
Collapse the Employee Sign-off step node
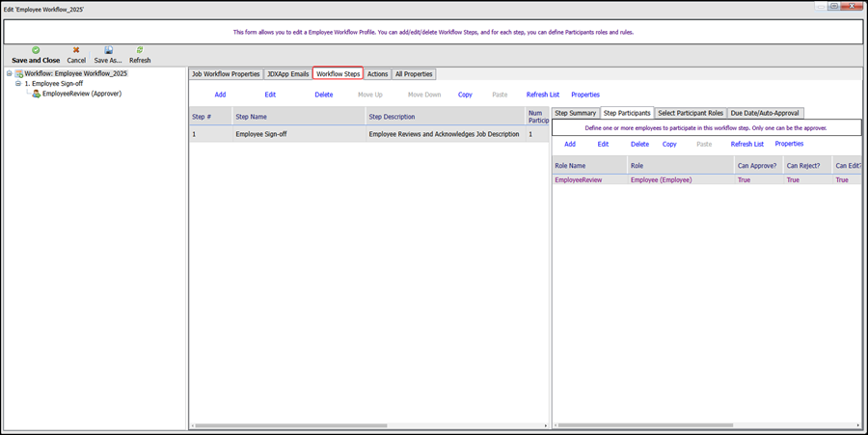(x=18, y=84)
